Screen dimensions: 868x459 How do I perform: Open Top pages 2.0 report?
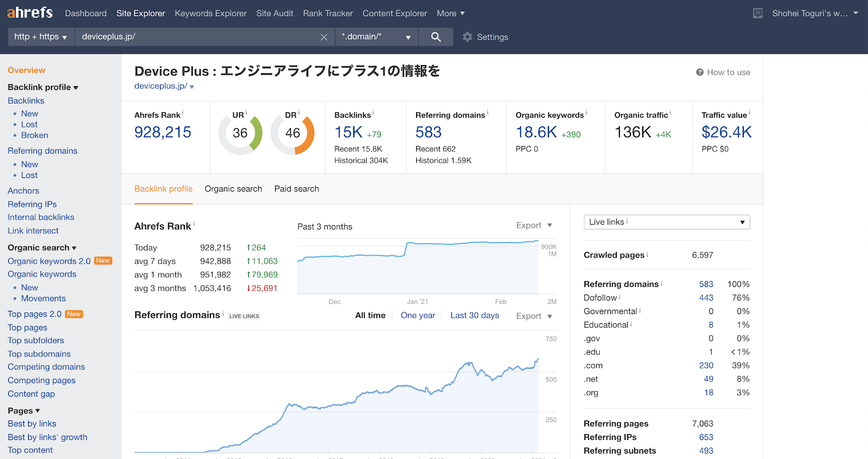(x=34, y=314)
